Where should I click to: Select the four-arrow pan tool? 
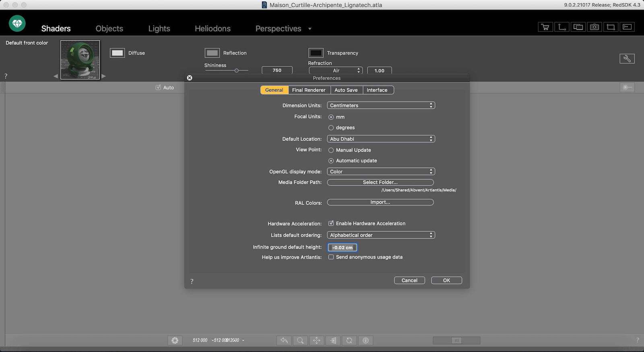click(317, 340)
